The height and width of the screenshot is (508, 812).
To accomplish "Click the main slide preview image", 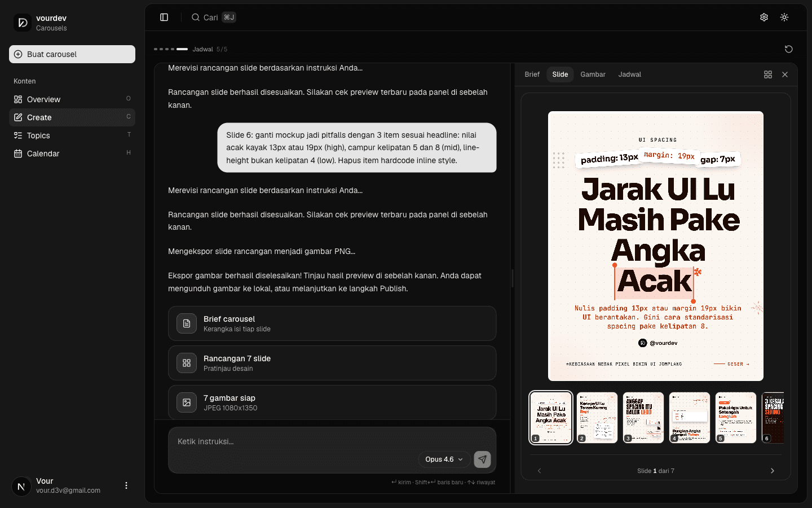I will pyautogui.click(x=656, y=246).
